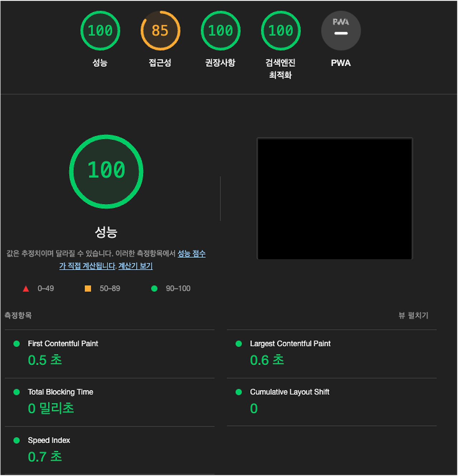This screenshot has width=458, height=476.
Task: Click the gray PWA badge icon
Action: (341, 31)
